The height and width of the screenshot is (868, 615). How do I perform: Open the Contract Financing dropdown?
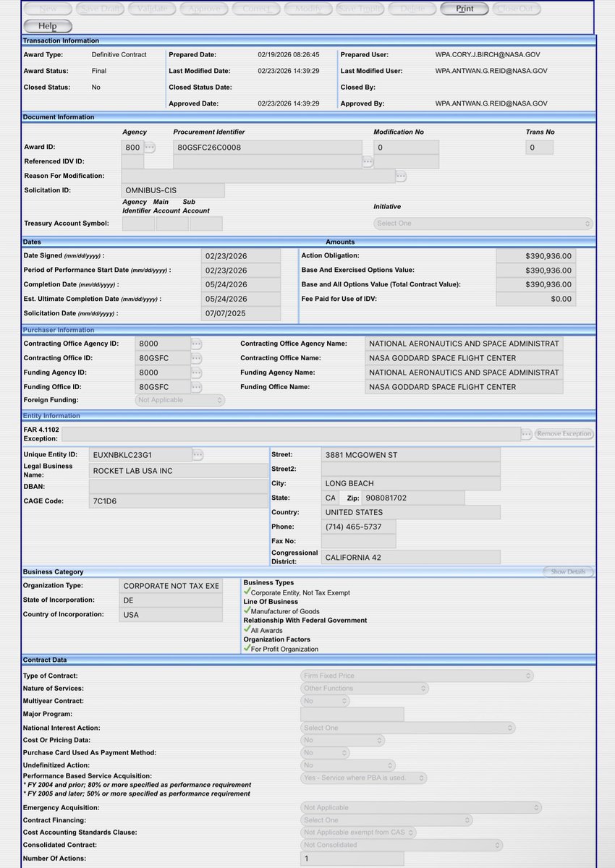pyautogui.click(x=387, y=820)
